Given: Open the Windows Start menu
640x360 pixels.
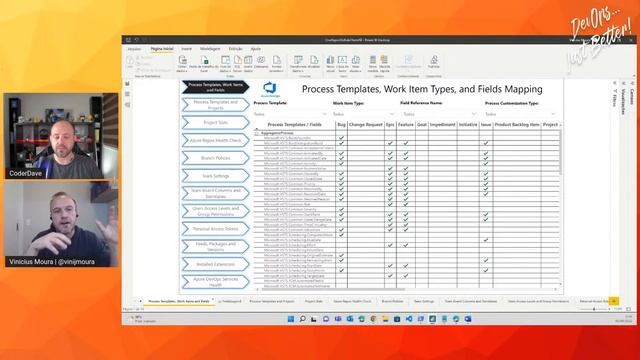Looking at the screenshot, I should pos(291,319).
